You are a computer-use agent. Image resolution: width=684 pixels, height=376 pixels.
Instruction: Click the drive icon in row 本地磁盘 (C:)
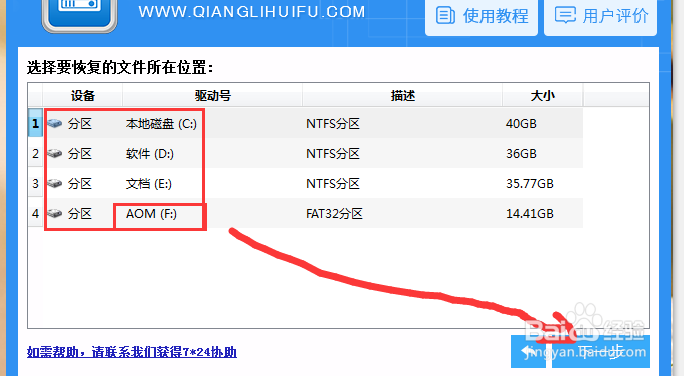(55, 123)
